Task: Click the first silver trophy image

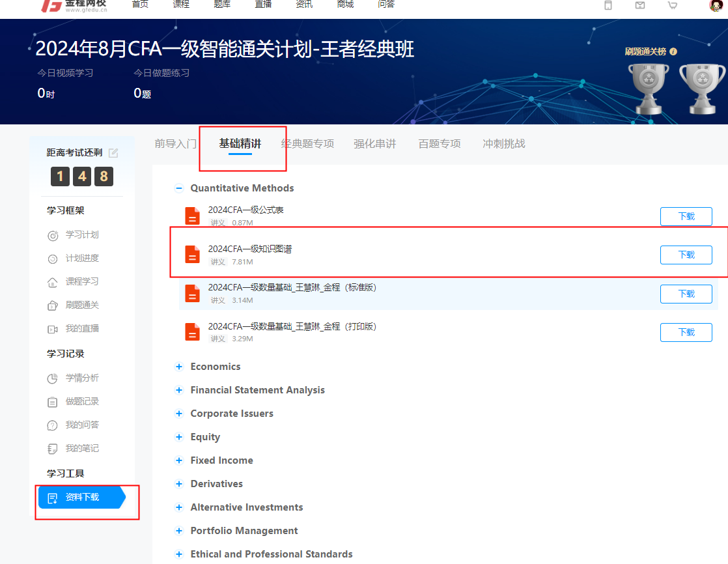Action: click(x=647, y=87)
